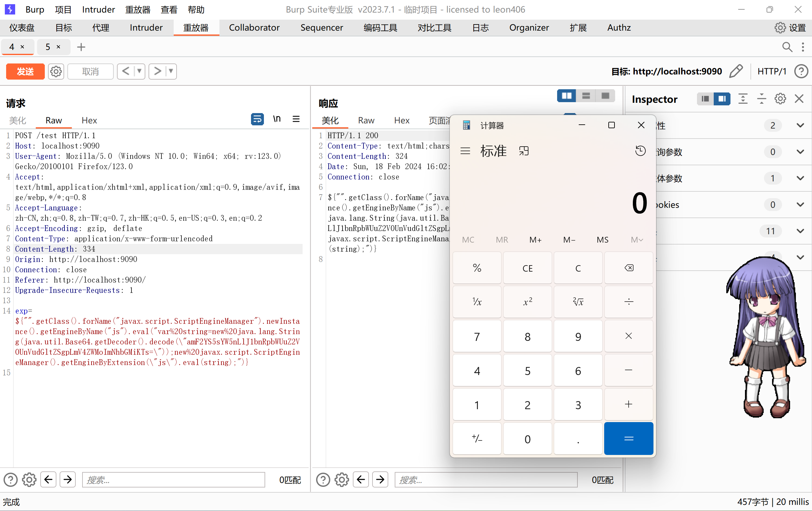Image resolution: width=812 pixels, height=511 pixels.
Task: Click the orange 发送 send button
Action: [25, 72]
